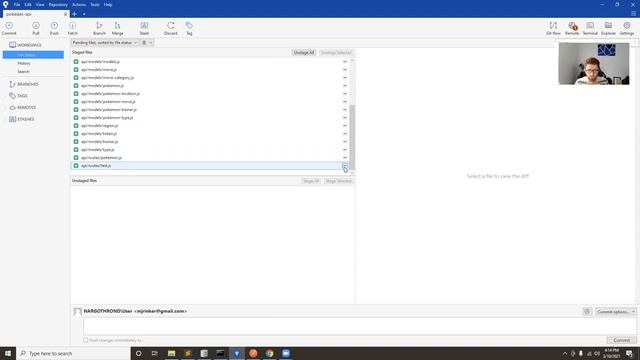Click the Stage All button
Image resolution: width=640 pixels, height=360 pixels.
311,181
